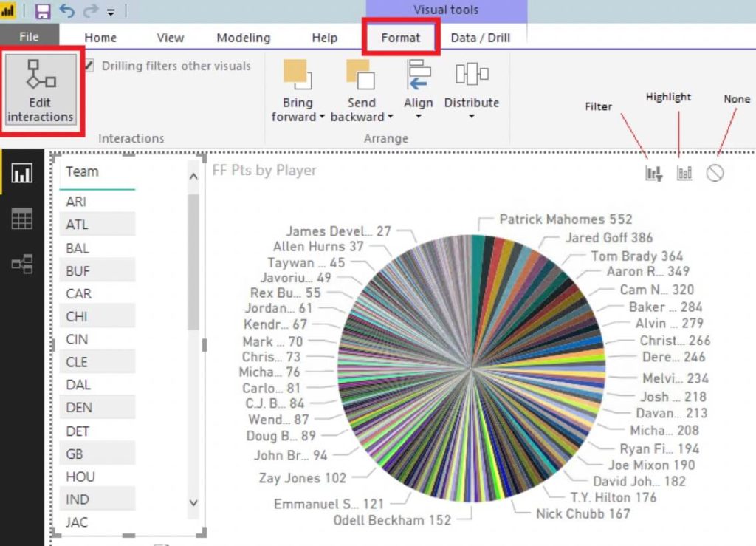
Task: Select ATL in the Team slicer
Action: coord(97,225)
